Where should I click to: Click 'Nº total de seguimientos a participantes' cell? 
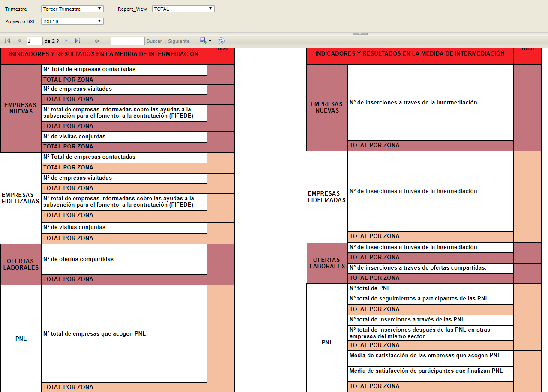431,299
